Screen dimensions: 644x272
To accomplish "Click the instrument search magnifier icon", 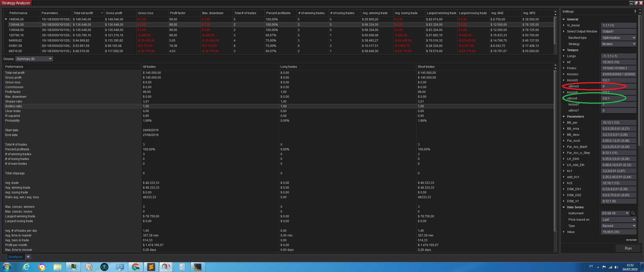I will point(633,213).
